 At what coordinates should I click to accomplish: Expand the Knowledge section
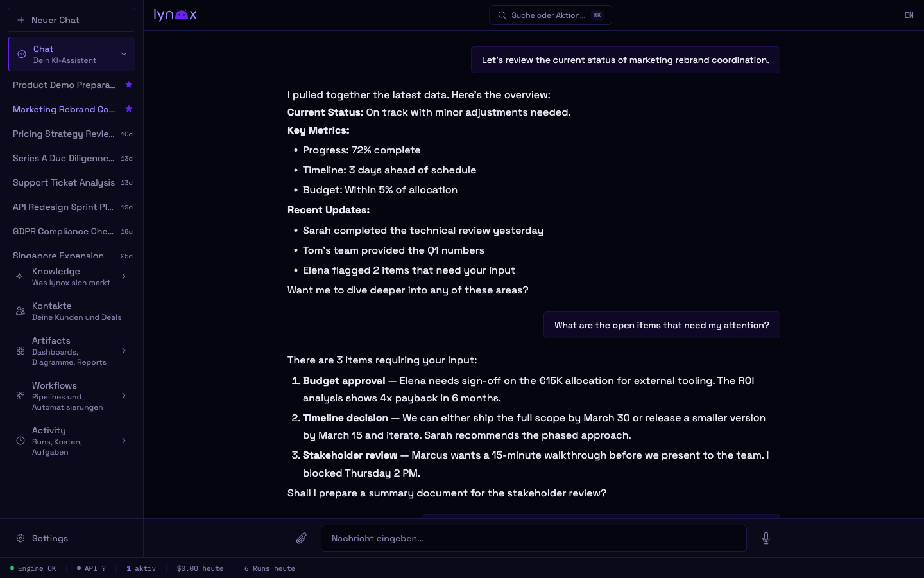[124, 276]
